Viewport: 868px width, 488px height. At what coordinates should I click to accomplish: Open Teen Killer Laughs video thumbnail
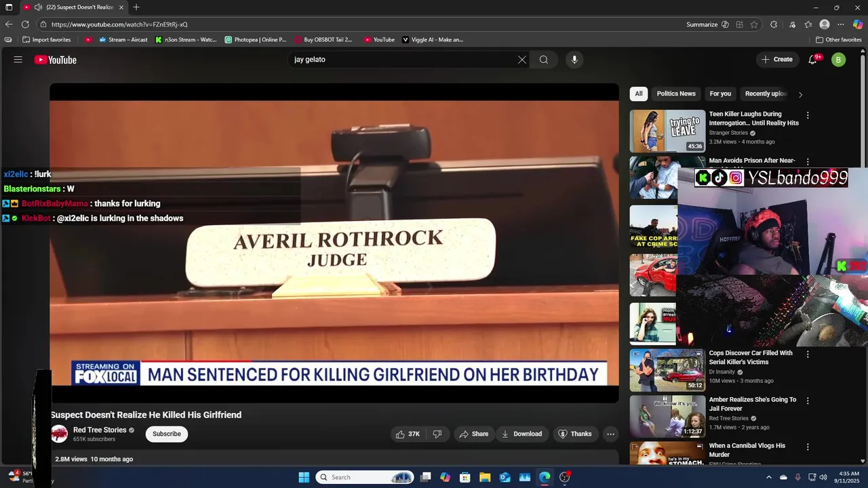click(x=667, y=131)
